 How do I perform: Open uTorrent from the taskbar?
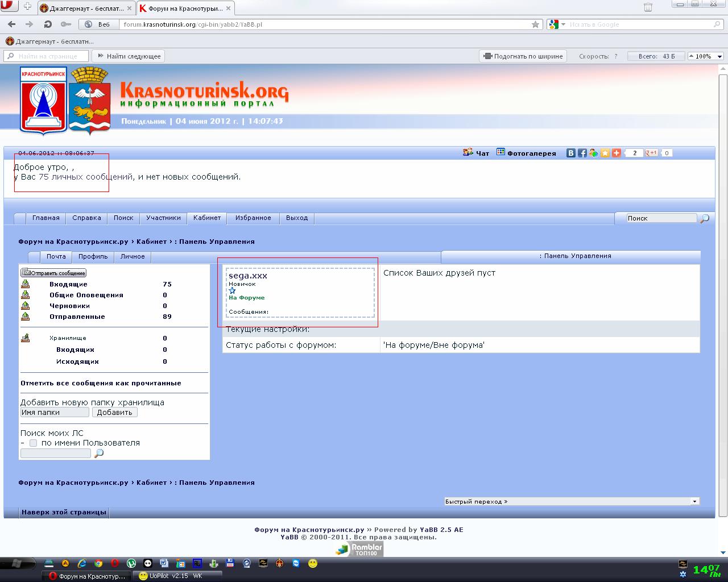point(131,563)
